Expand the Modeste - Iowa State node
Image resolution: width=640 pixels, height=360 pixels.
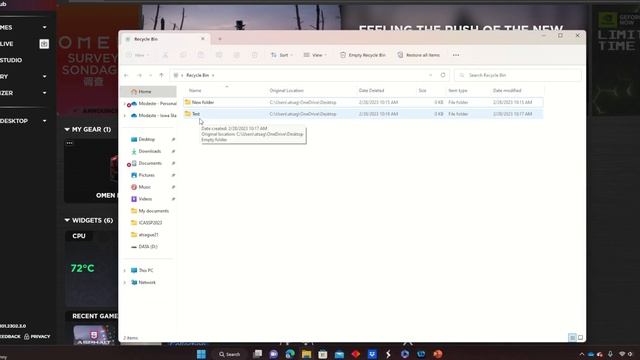(124, 116)
